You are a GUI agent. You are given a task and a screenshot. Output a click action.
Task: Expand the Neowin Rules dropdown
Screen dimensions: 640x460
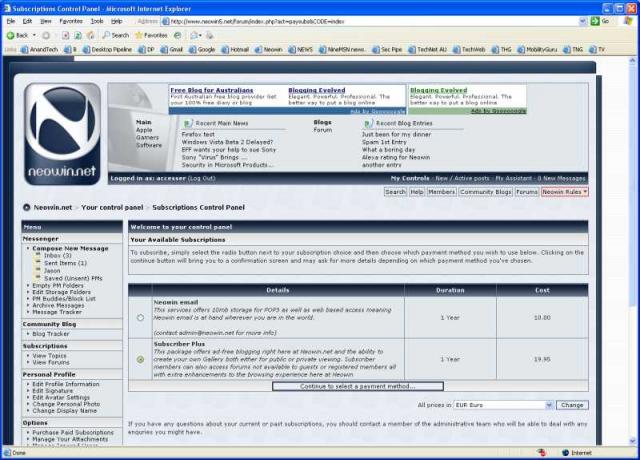pos(565,191)
